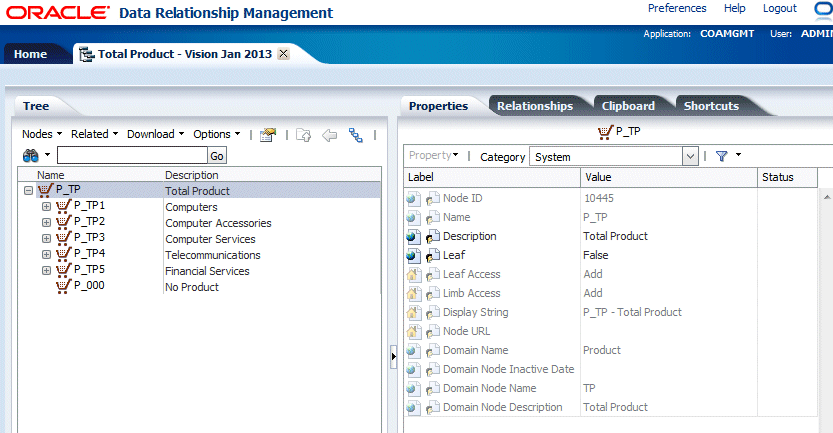The image size is (833, 433).
Task: Click the globe icon in the Node ID row
Action: coord(413,199)
